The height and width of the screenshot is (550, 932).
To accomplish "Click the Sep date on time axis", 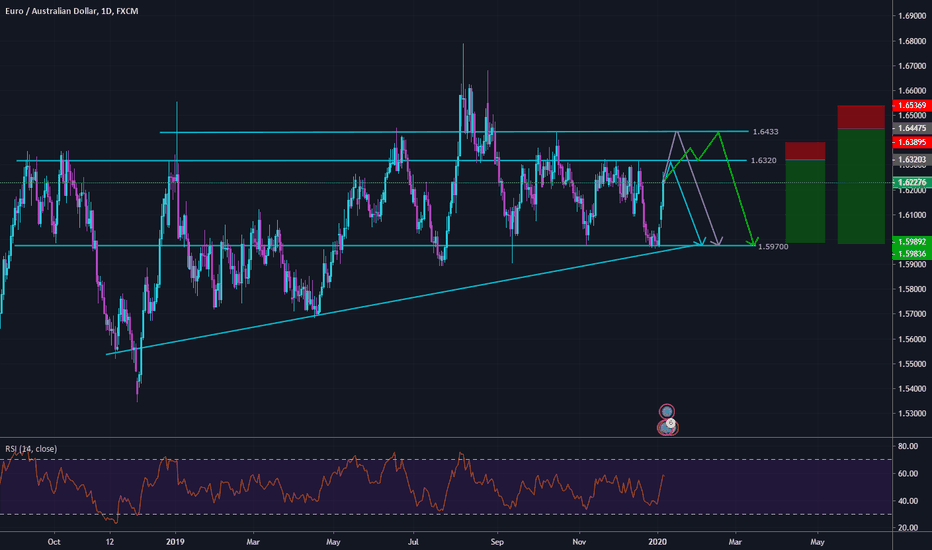I will tap(497, 542).
